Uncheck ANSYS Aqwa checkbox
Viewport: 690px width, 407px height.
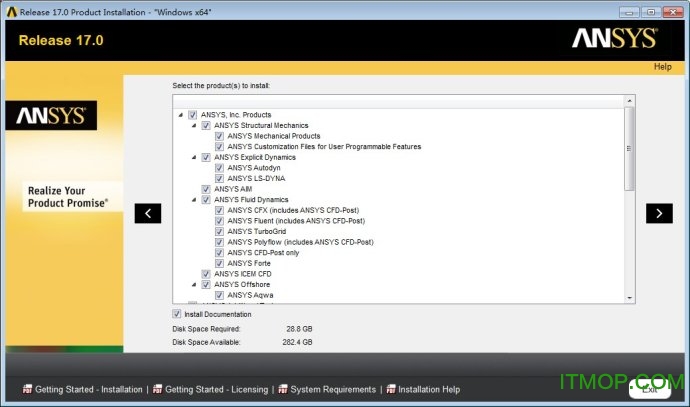[x=219, y=295]
